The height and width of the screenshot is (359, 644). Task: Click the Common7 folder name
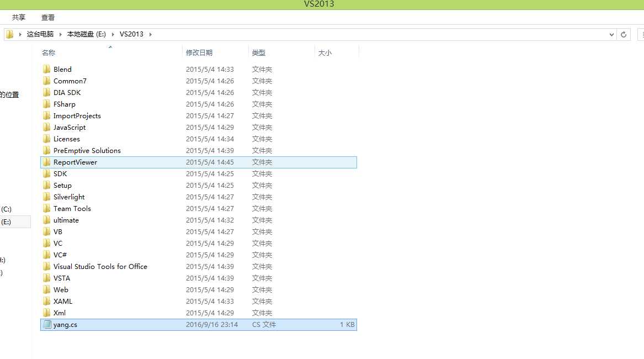70,81
